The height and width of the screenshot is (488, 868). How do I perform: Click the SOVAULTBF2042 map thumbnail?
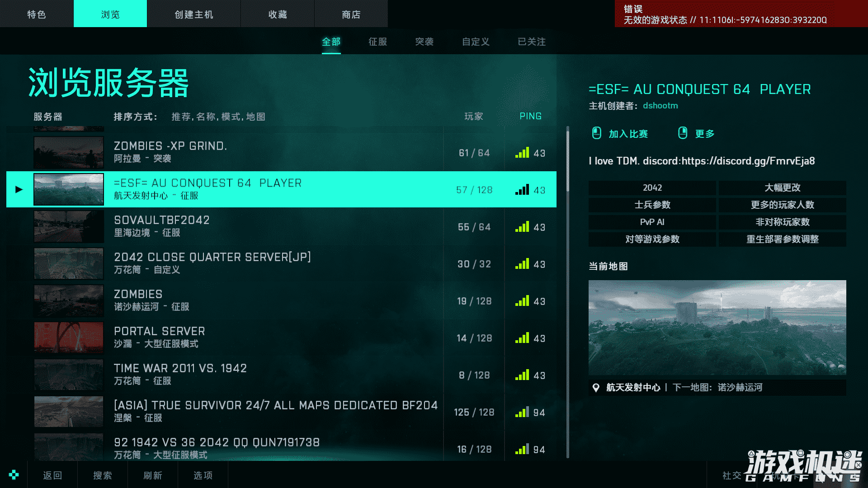[x=69, y=227]
